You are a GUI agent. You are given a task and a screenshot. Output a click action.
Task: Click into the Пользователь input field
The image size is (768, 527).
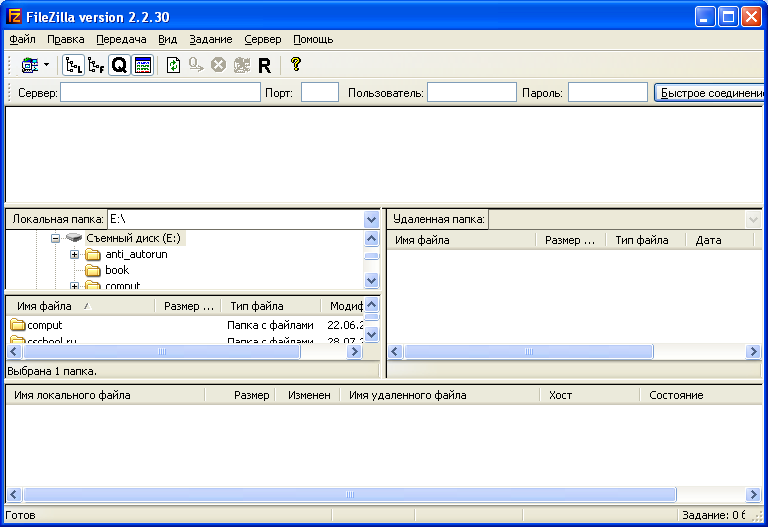pyautogui.click(x=472, y=92)
